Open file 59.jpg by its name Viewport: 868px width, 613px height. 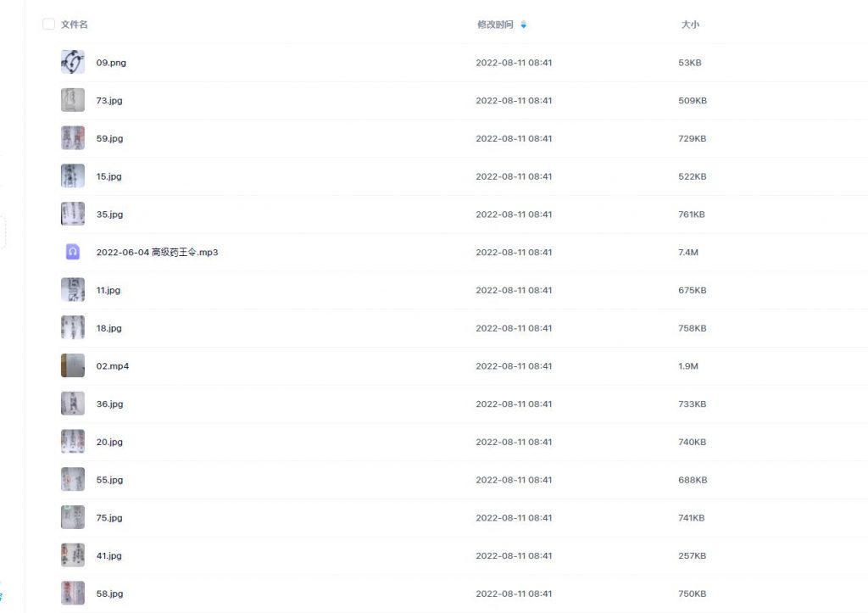[x=109, y=138]
